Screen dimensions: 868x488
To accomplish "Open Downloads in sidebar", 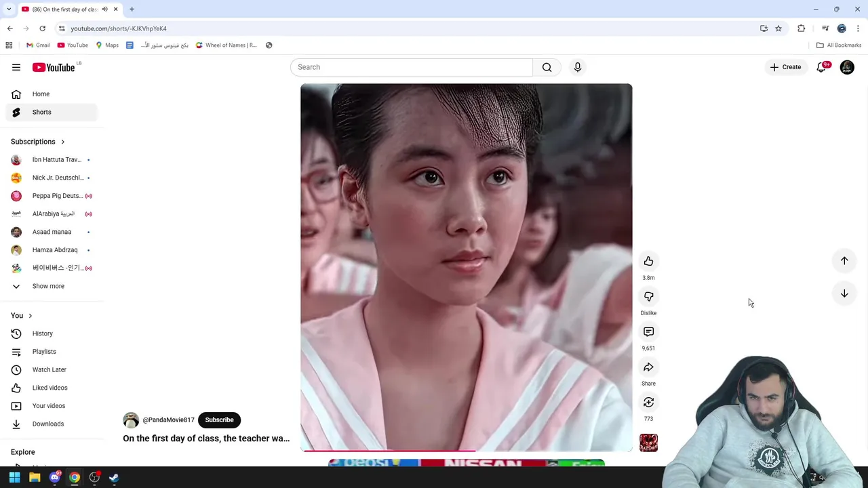I will pyautogui.click(x=52, y=424).
